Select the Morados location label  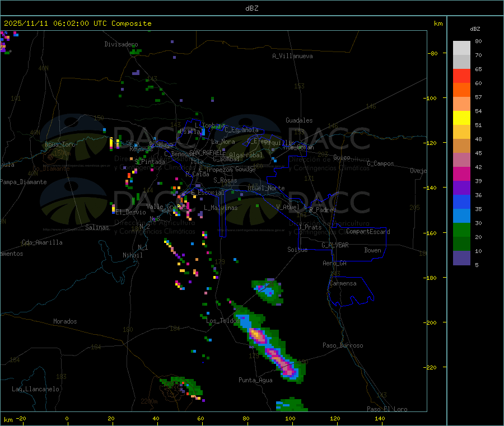pyautogui.click(x=65, y=321)
